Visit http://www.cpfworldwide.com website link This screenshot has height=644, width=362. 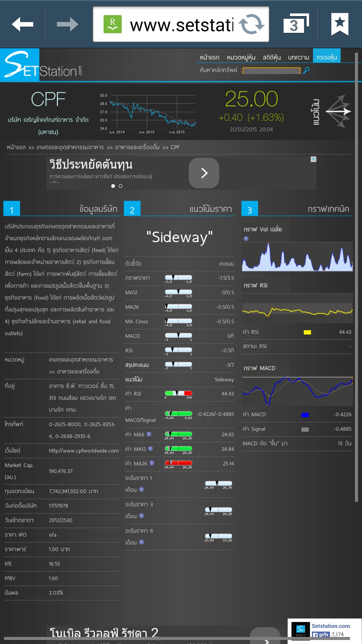click(84, 450)
